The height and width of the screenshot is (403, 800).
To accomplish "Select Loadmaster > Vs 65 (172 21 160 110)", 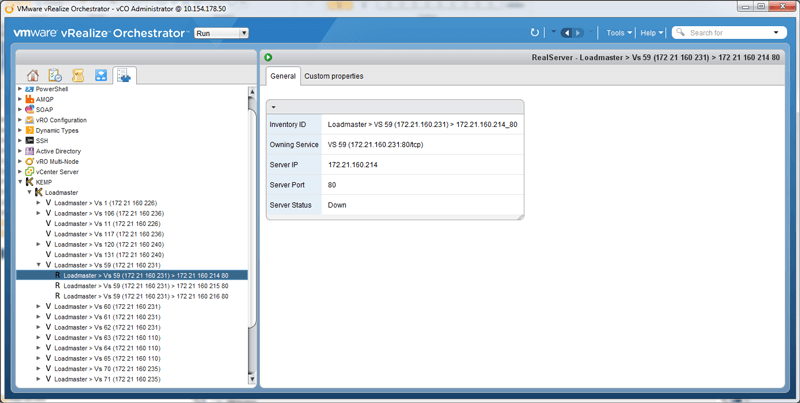I will pyautogui.click(x=107, y=358).
